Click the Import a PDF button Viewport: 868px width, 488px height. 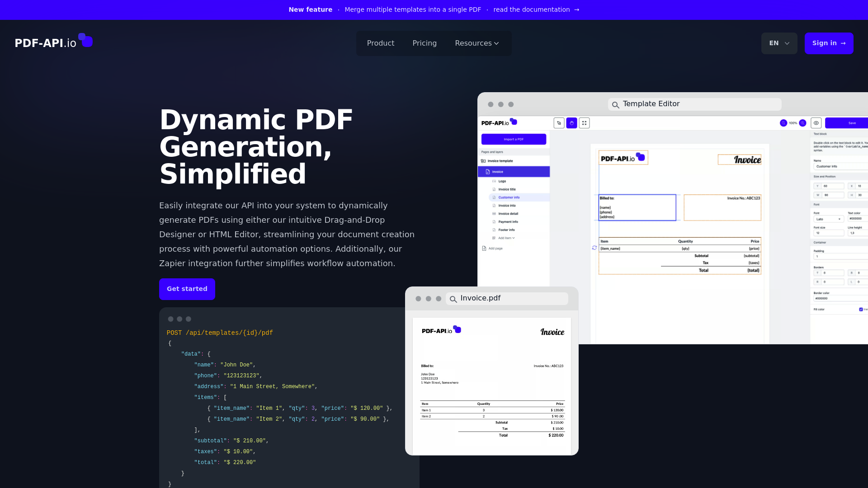pos(514,139)
